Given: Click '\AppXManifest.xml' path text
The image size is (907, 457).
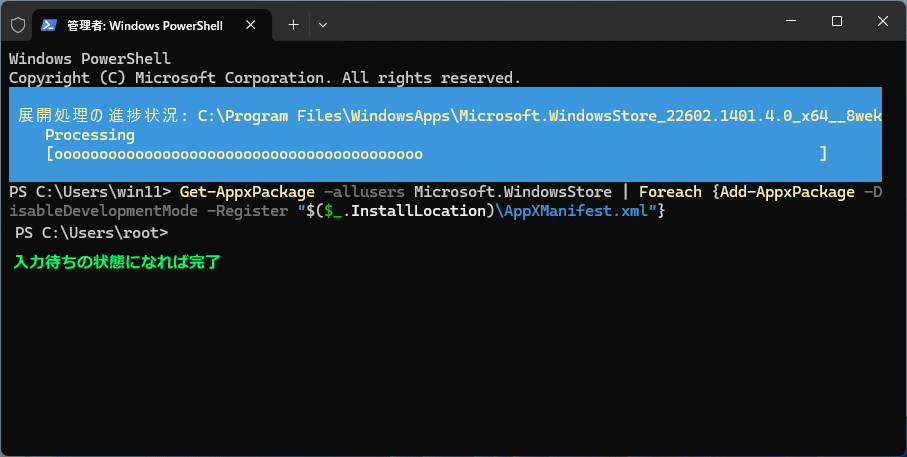Looking at the screenshot, I should 572,211.
